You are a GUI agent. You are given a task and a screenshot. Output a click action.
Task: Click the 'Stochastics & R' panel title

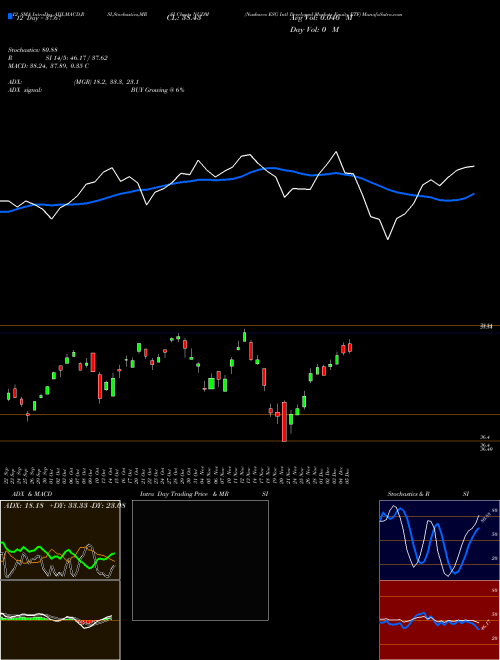click(x=408, y=494)
